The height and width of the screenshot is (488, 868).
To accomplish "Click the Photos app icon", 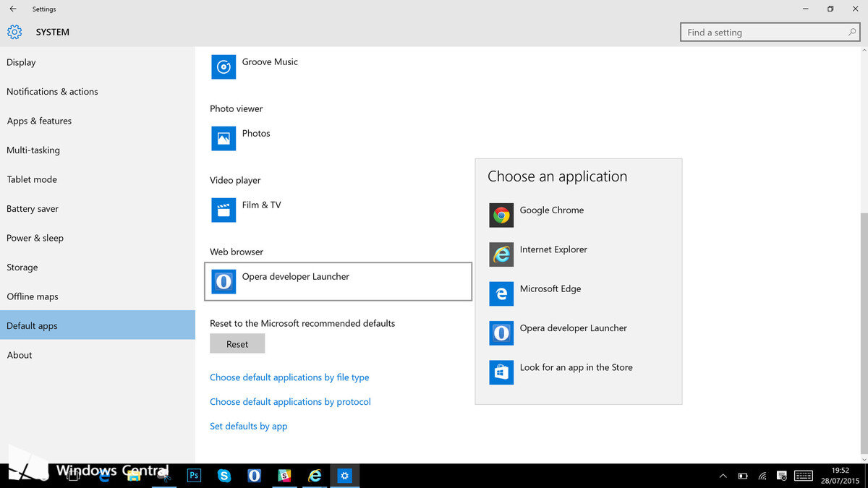I will point(223,137).
